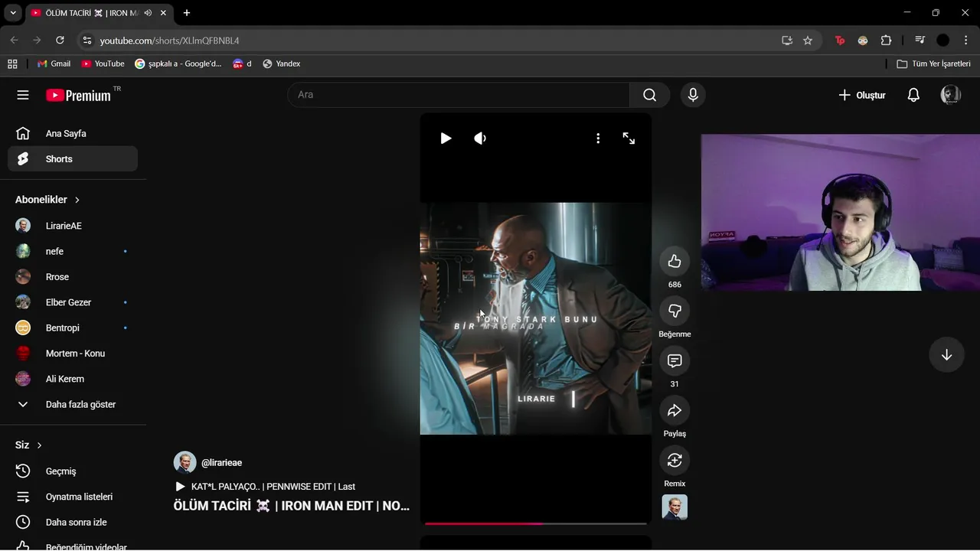This screenshot has height=551, width=980.
Task: Bookmark this page with star icon
Action: pos(808,41)
